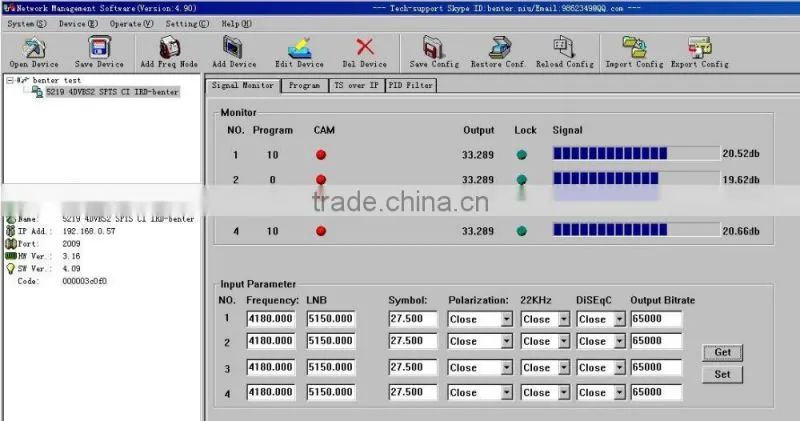Click the Code value 000003c0f0

pos(84,281)
